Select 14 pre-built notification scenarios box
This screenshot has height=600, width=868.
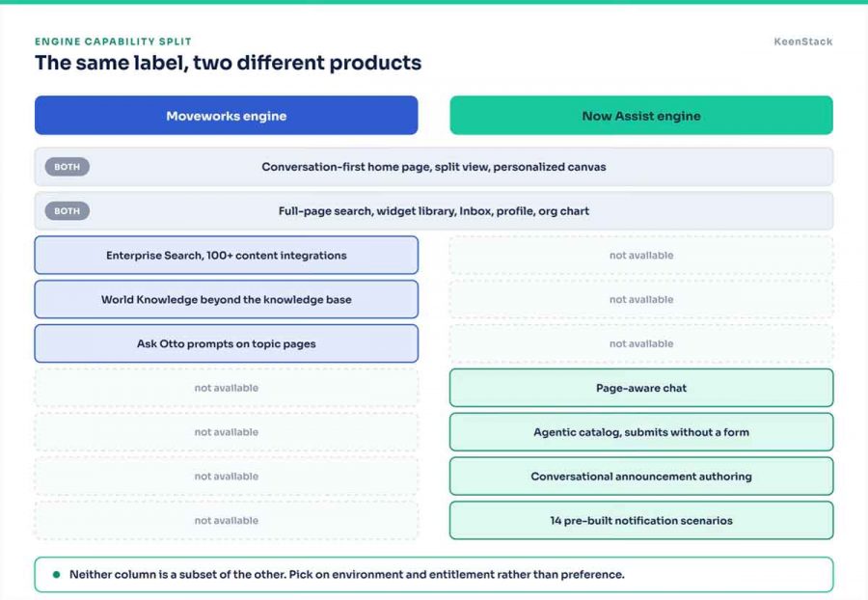[x=641, y=521]
